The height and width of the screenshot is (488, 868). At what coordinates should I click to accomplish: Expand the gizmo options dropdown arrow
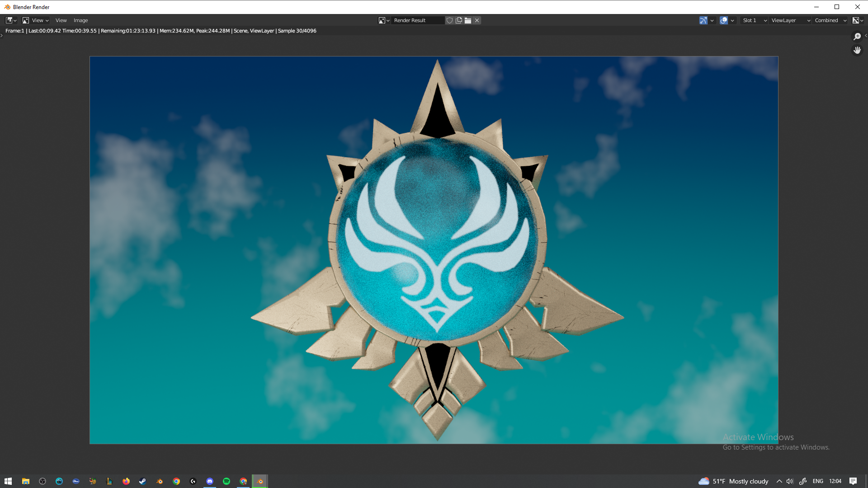click(712, 20)
